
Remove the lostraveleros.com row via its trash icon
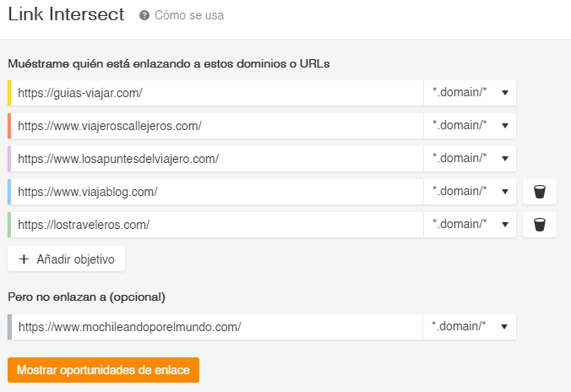click(x=539, y=225)
